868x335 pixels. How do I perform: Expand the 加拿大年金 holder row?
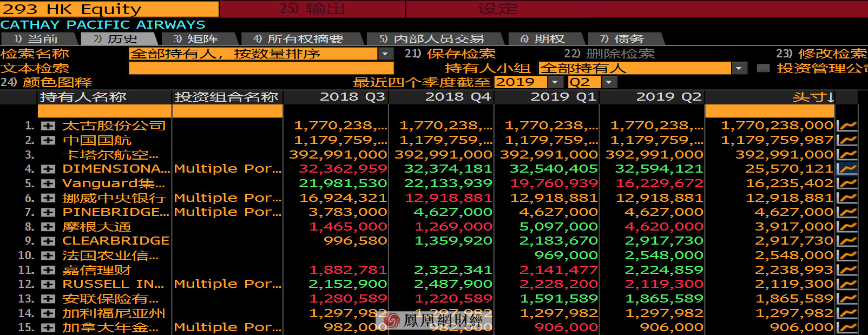(x=48, y=327)
